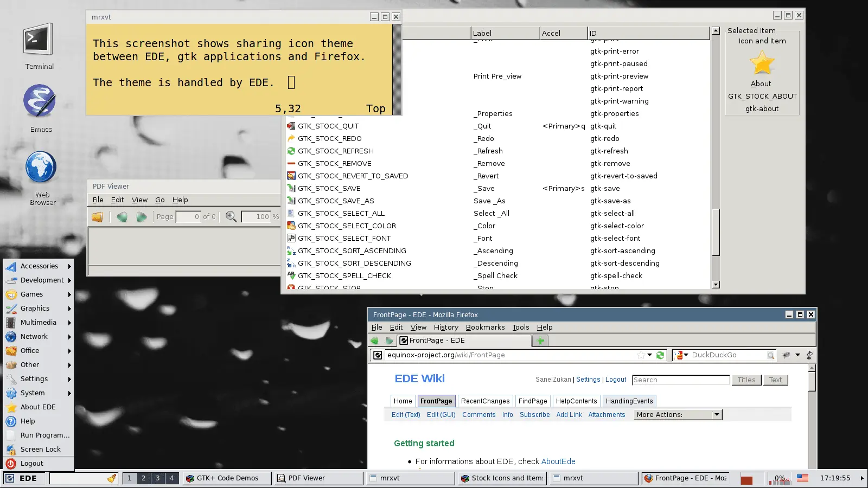The image size is (868, 488).
Task: Launch the Emacs desktop icon
Action: pos(40,101)
